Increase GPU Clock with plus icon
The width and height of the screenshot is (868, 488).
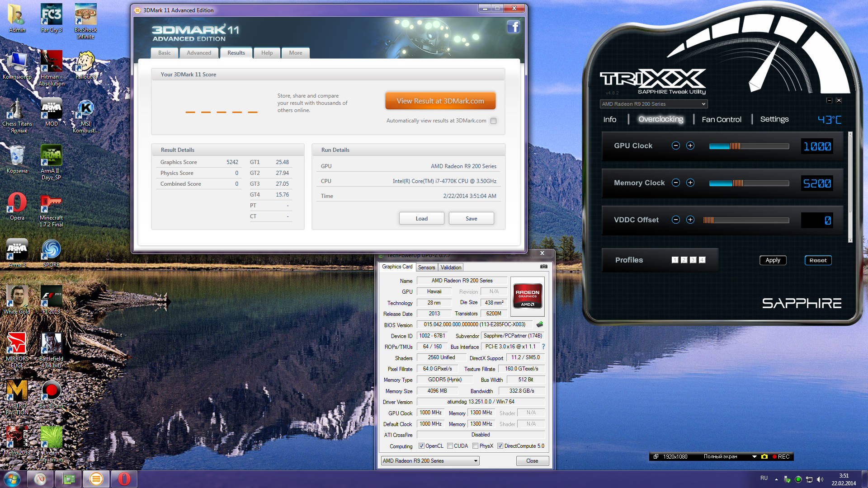coord(690,145)
